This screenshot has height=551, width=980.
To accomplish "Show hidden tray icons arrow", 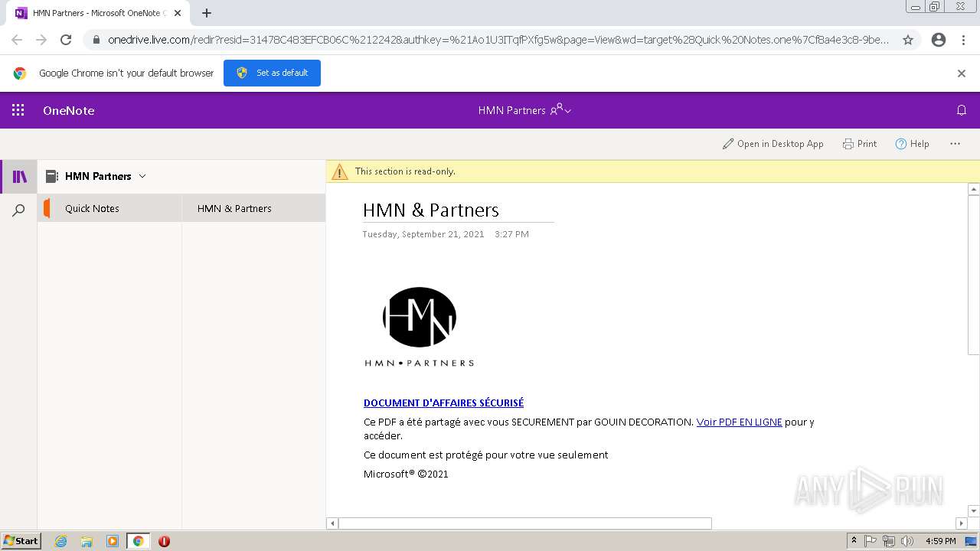I will [x=854, y=541].
